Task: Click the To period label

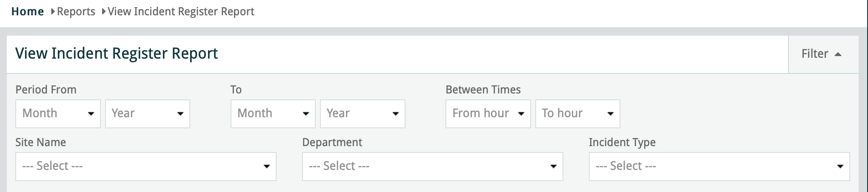Action: (236, 90)
